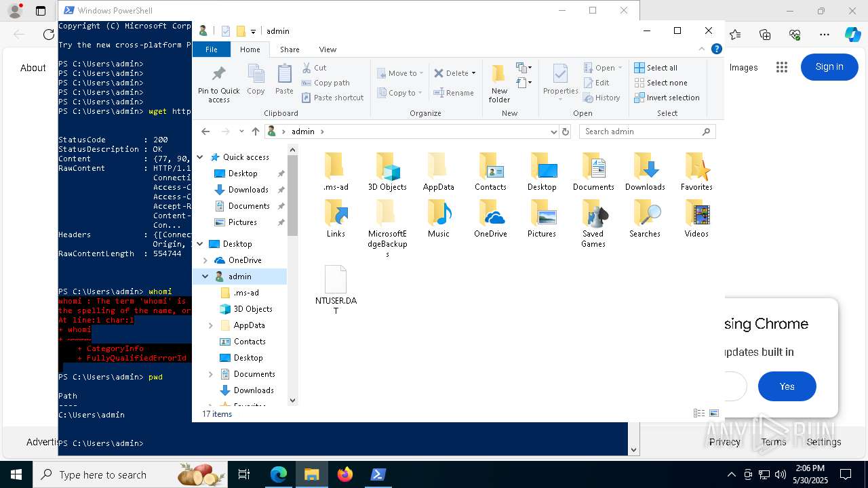Click Select all in ribbon
868x488 pixels.
click(656, 68)
